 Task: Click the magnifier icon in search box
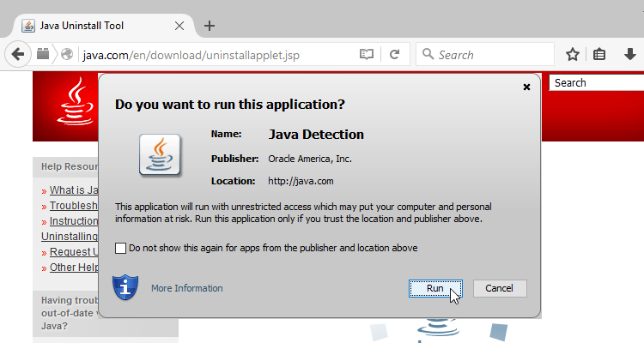(x=428, y=54)
